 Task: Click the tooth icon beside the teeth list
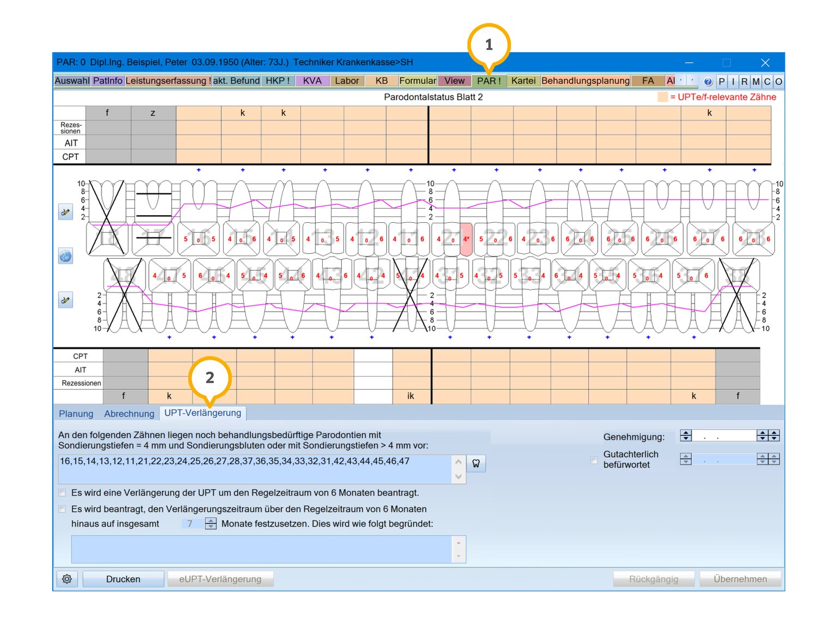pyautogui.click(x=476, y=463)
